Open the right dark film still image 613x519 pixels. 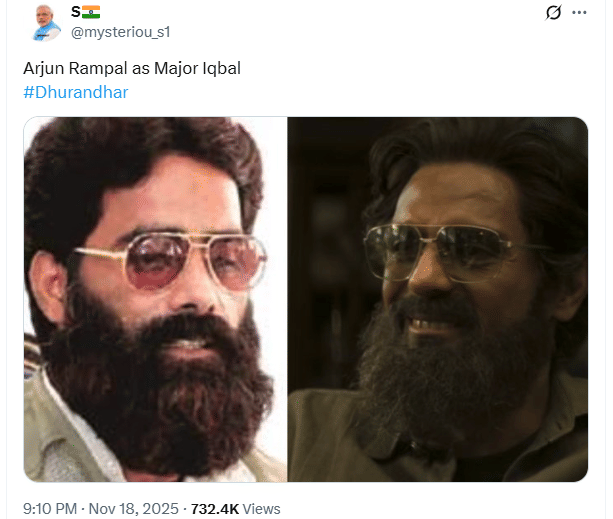[438, 299]
